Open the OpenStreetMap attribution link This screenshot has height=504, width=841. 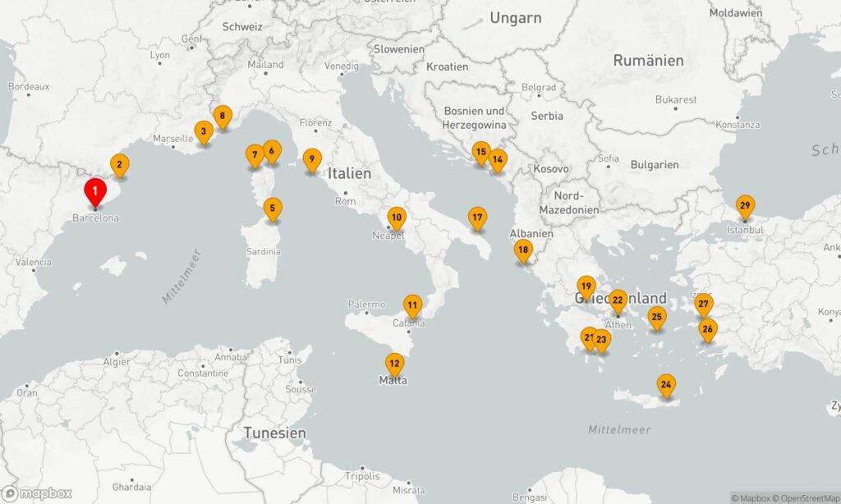[x=807, y=498]
